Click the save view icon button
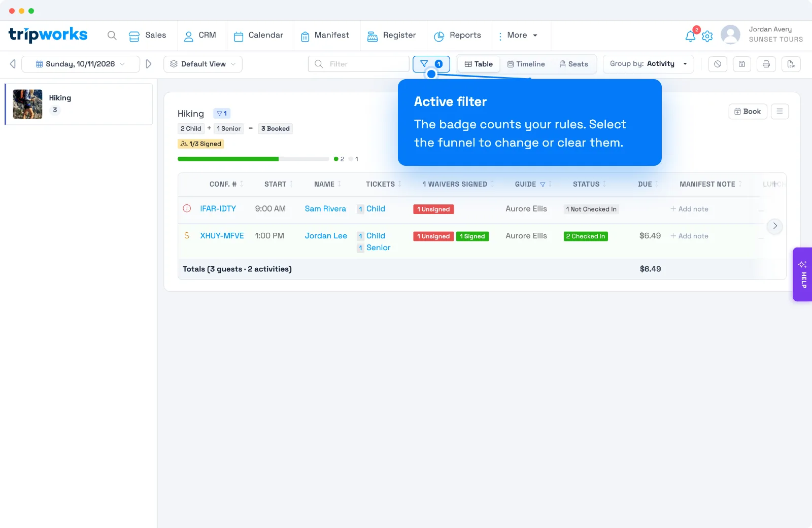Image resolution: width=812 pixels, height=528 pixels. (742, 64)
